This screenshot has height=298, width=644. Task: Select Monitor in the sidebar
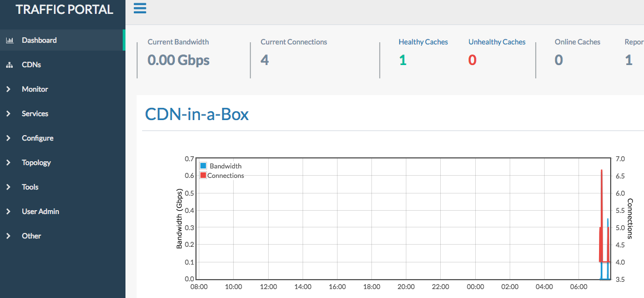[62, 89]
